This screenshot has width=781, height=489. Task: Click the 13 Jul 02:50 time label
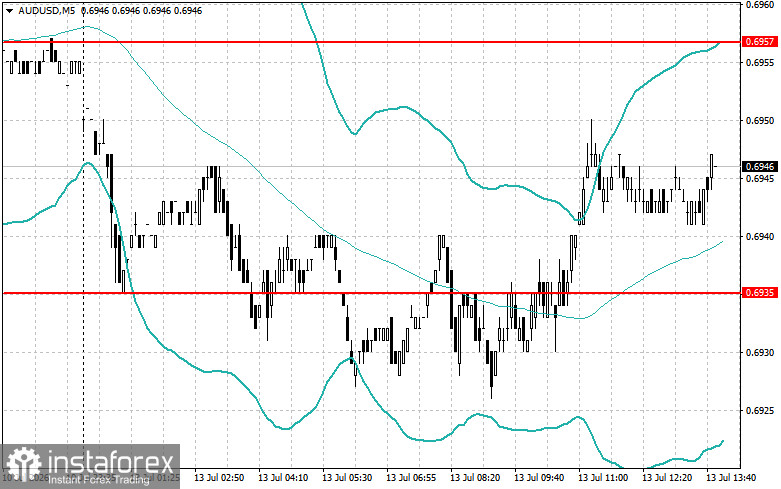click(219, 478)
